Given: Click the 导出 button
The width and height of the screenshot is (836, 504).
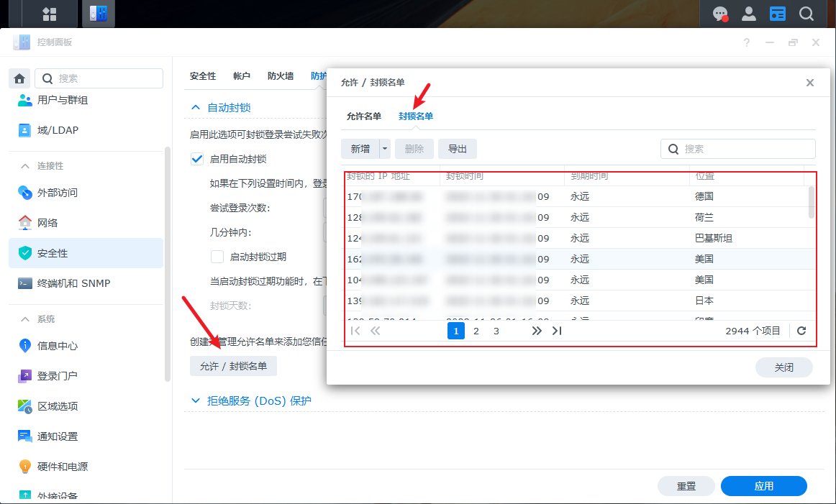Looking at the screenshot, I should 458,149.
